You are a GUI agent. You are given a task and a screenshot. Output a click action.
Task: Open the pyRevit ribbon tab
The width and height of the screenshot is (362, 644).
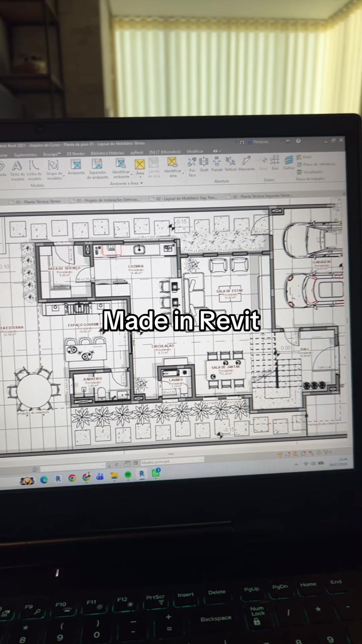click(x=137, y=153)
